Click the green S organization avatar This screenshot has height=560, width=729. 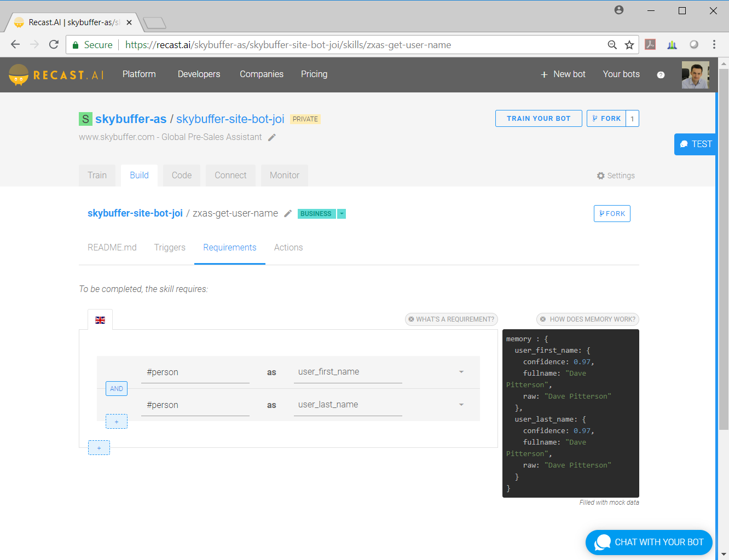(x=85, y=119)
